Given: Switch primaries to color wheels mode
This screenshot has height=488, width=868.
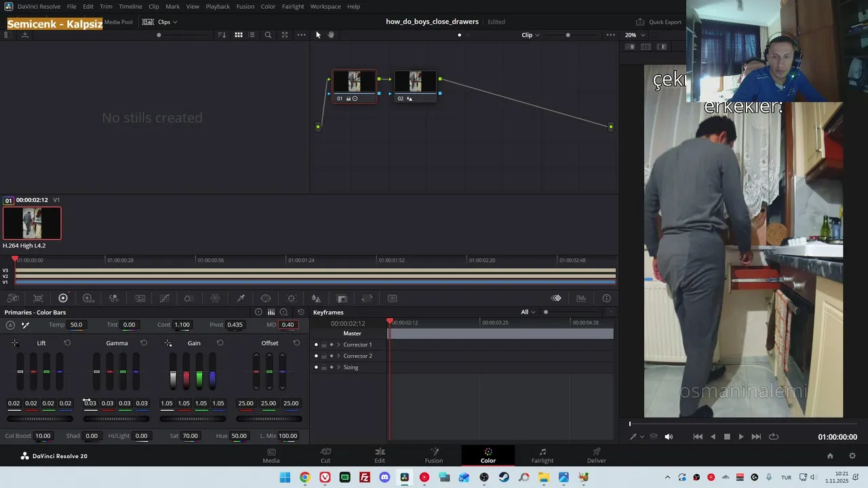Looking at the screenshot, I should [258, 312].
